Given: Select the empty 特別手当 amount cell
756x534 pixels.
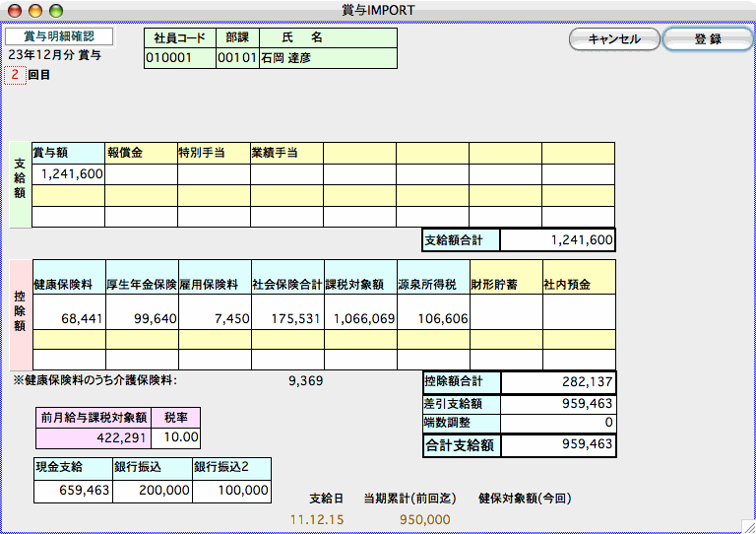Looking at the screenshot, I should pos(214,173).
